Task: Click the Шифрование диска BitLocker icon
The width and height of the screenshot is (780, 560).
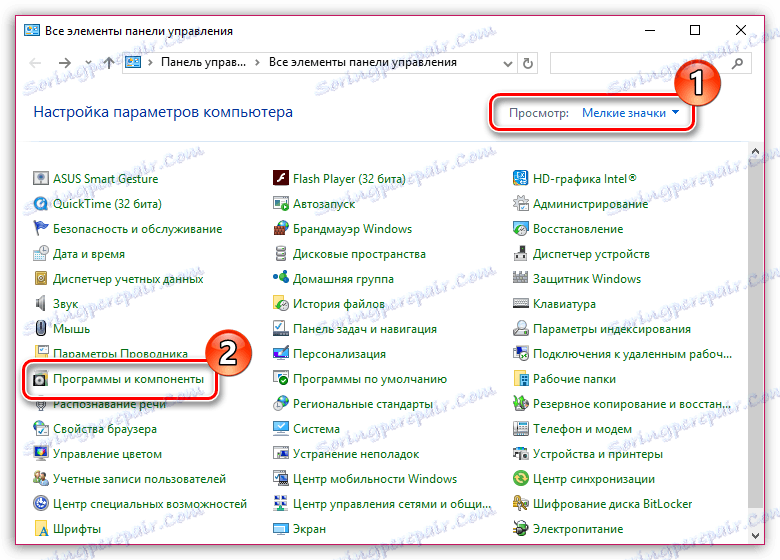Action: tap(520, 504)
